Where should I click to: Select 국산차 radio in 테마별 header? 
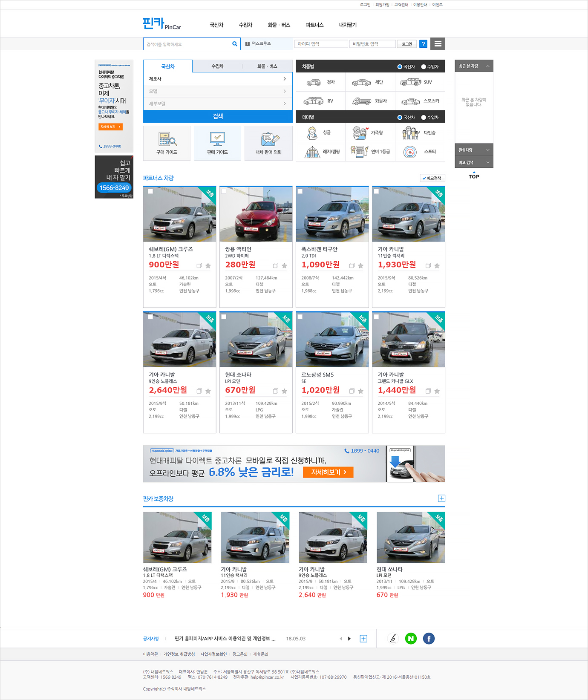click(400, 118)
